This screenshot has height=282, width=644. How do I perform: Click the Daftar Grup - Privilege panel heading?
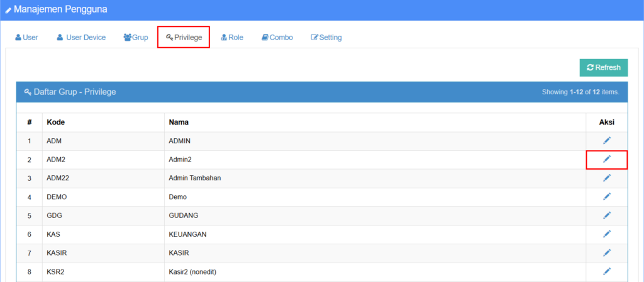[70, 92]
